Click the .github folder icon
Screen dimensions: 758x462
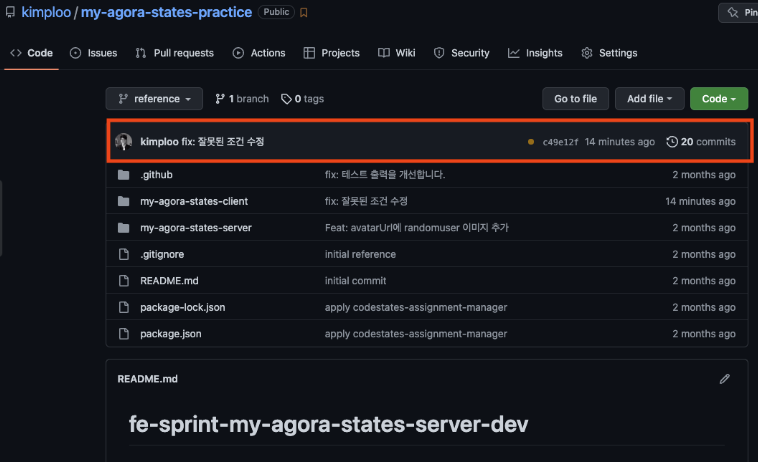pyautogui.click(x=124, y=174)
